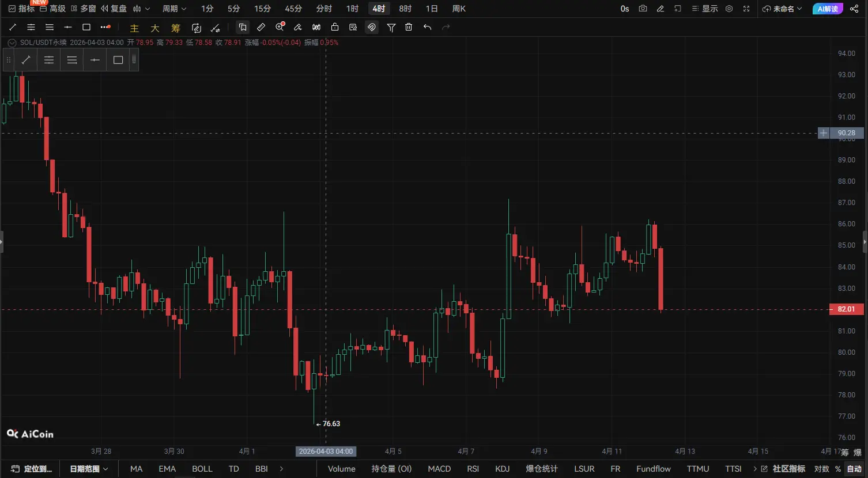Click the share icon in top bar

[x=855, y=9]
